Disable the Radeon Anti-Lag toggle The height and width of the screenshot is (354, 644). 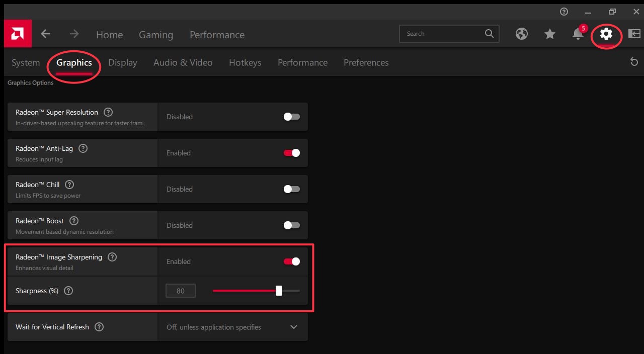pos(292,153)
